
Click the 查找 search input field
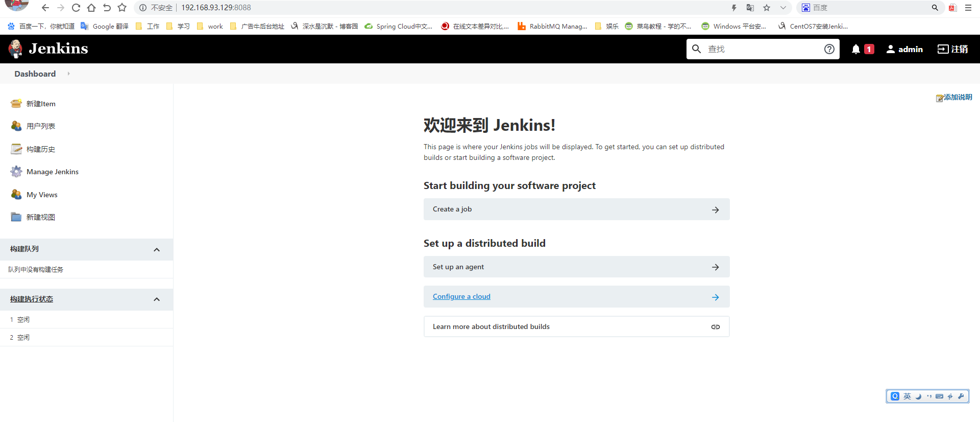click(762, 49)
